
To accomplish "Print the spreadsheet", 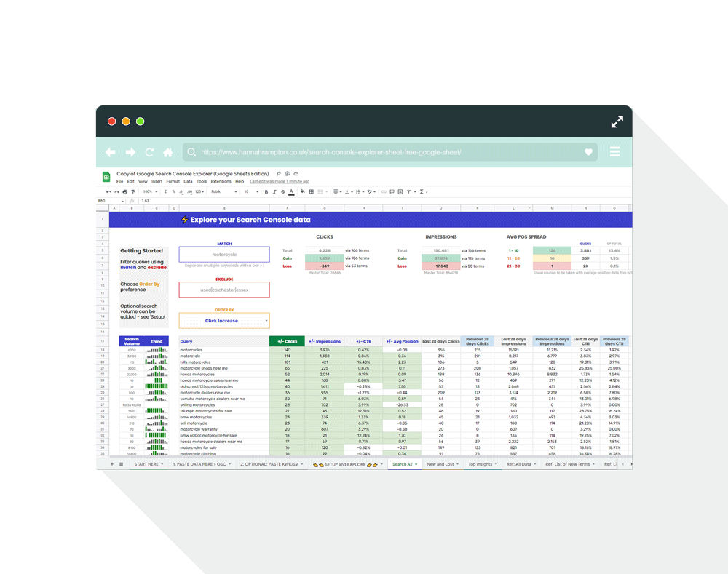I will (125, 191).
